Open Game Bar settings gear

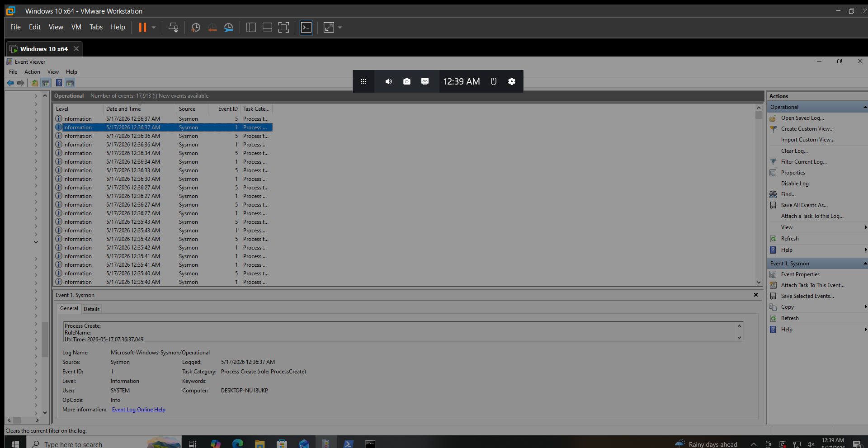[x=512, y=81]
